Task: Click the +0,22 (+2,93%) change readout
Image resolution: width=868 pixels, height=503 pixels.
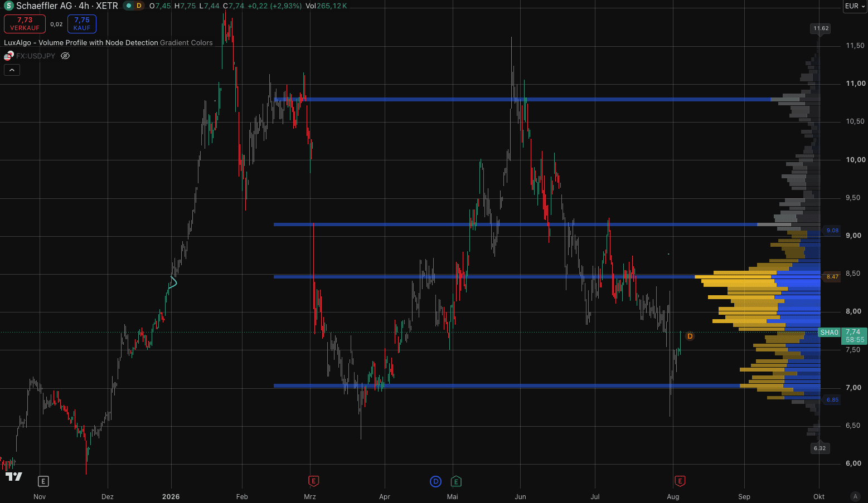Action: (274, 6)
